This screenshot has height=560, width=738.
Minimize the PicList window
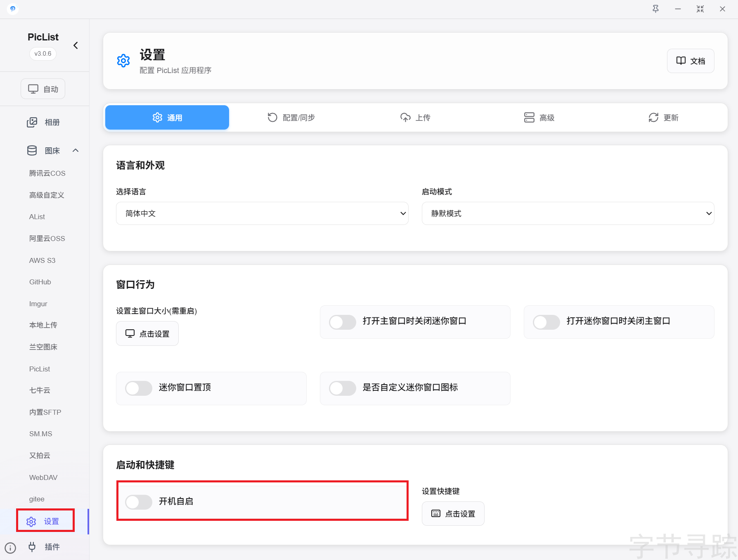pyautogui.click(x=678, y=9)
